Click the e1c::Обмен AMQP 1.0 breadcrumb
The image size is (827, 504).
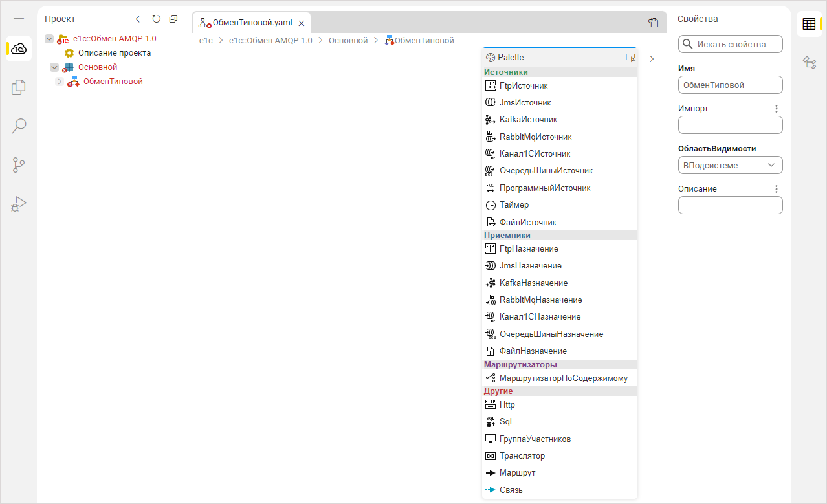point(270,40)
